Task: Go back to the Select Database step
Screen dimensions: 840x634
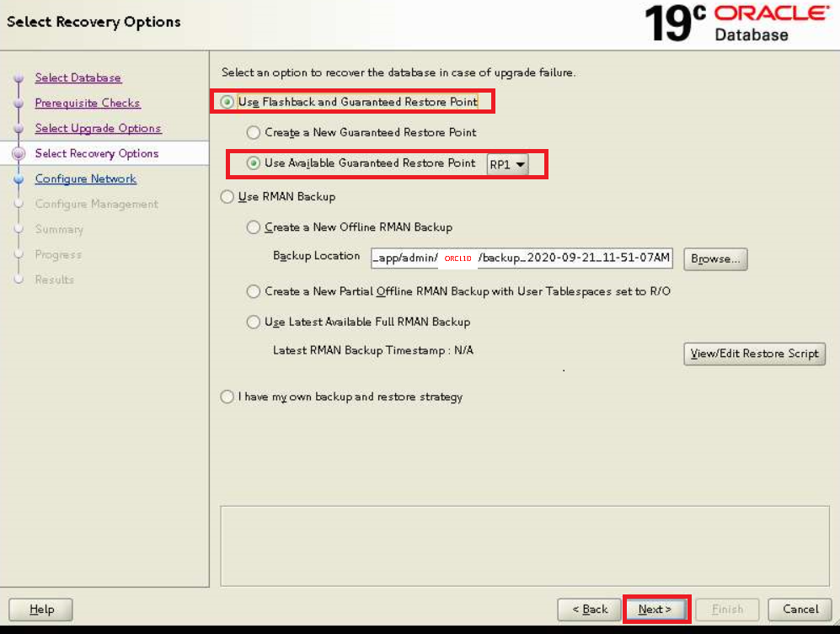Action: pos(78,77)
